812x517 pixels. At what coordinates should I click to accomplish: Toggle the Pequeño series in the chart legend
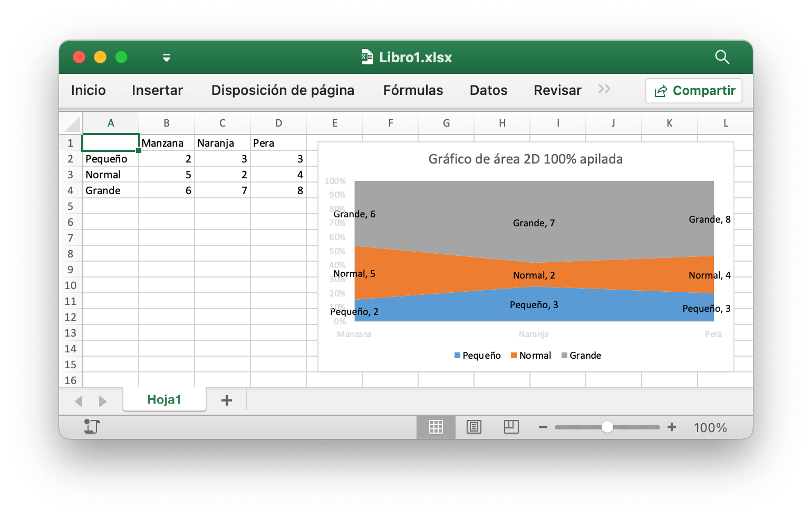(x=477, y=355)
